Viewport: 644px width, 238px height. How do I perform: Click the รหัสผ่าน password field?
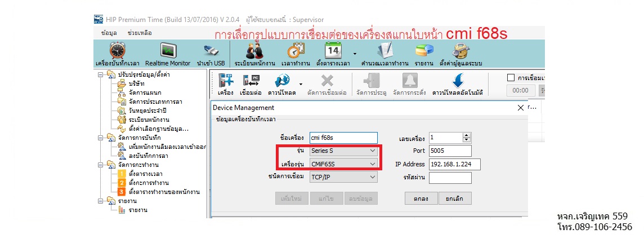[x=450, y=178]
